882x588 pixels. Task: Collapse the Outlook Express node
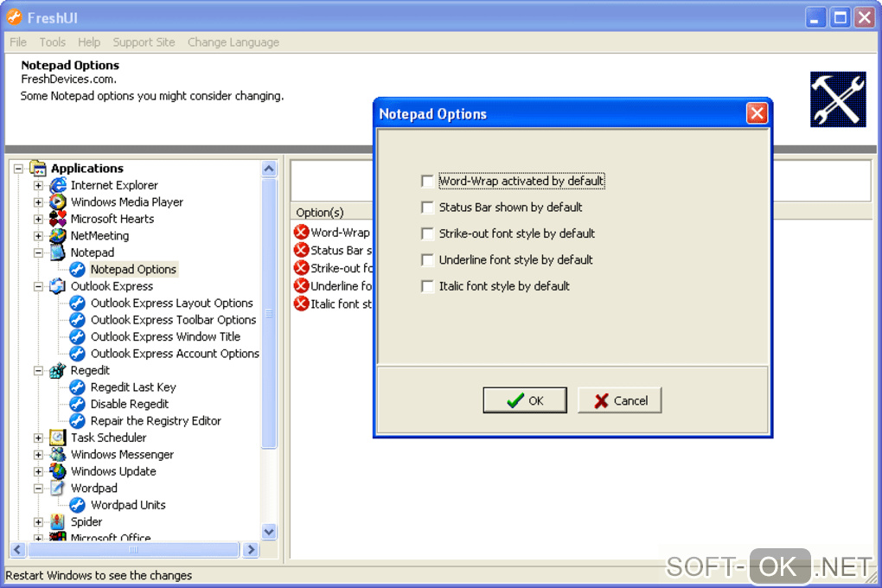38,286
